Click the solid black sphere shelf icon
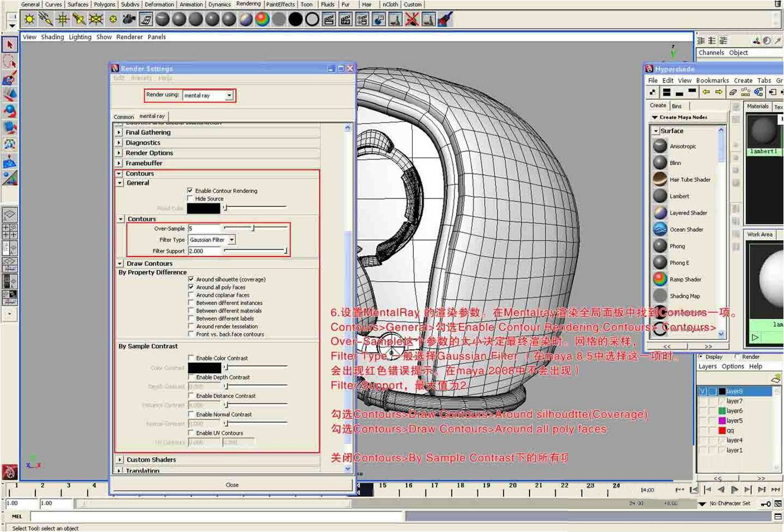 (295, 20)
